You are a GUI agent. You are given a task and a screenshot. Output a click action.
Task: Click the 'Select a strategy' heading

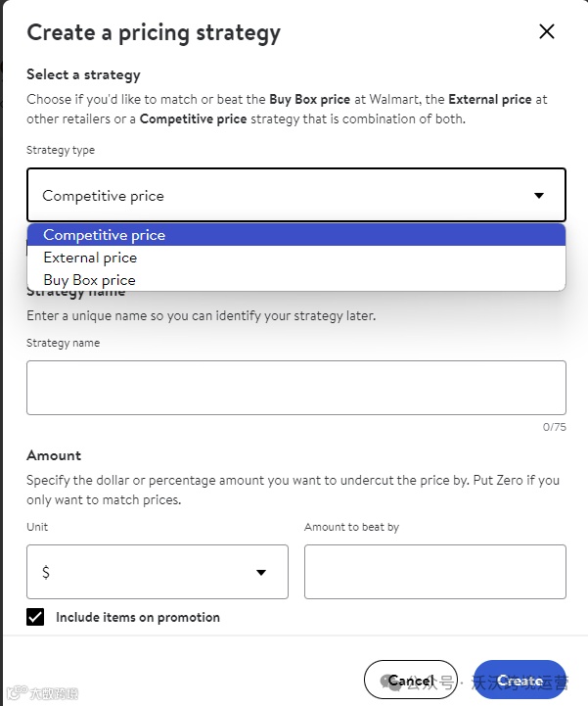click(83, 74)
